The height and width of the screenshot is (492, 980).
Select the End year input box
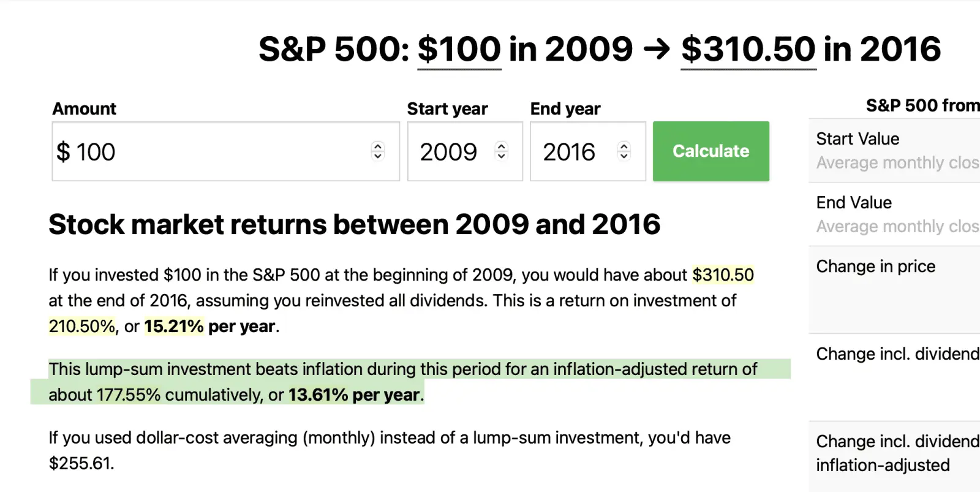coord(571,152)
